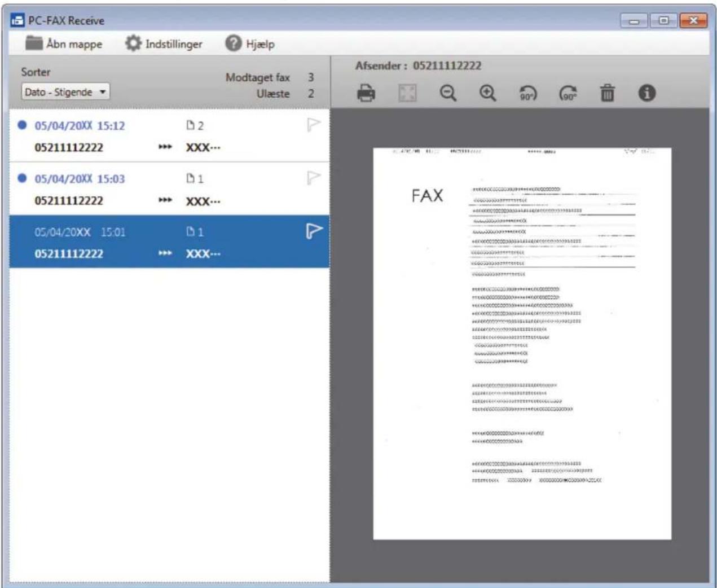Screen dimensions: 717x588
Task: Print the selected fax with printer icon
Action: (366, 93)
